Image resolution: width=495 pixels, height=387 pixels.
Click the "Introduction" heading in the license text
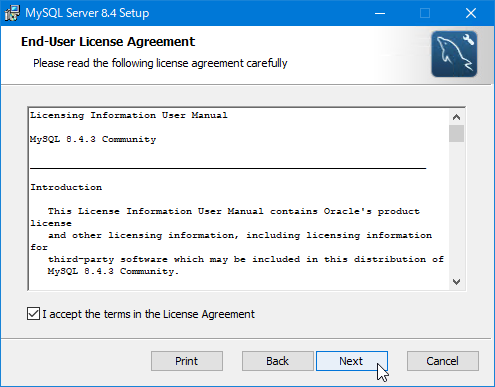tap(66, 187)
